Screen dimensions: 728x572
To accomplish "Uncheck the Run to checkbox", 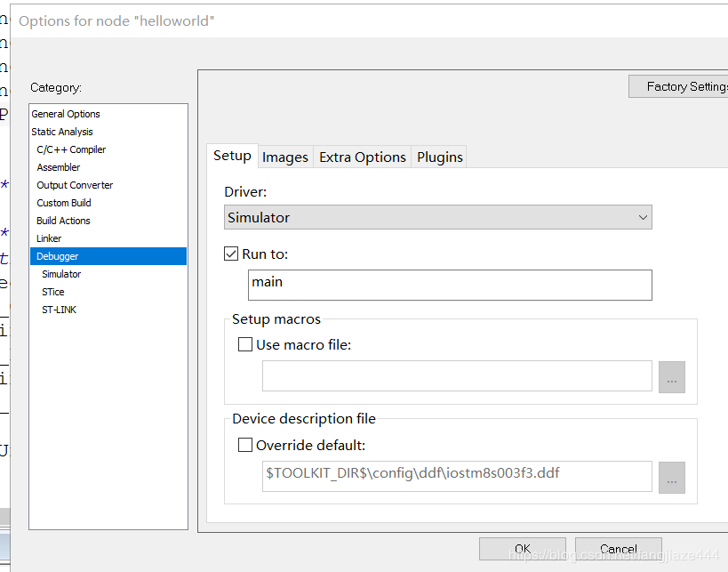I will point(232,254).
